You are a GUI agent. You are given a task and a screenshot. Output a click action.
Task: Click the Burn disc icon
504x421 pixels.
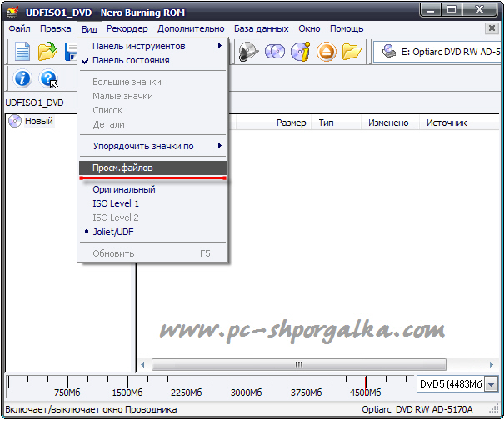point(248,52)
